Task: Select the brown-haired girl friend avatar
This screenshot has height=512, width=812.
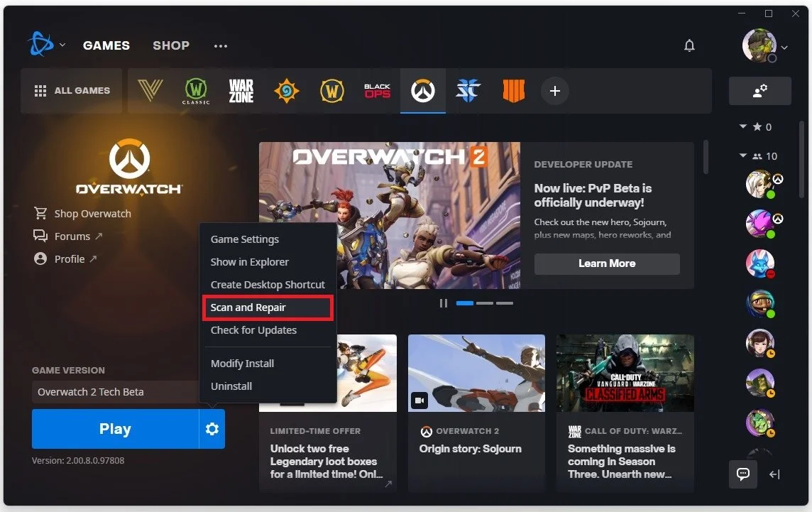Action: (759, 342)
